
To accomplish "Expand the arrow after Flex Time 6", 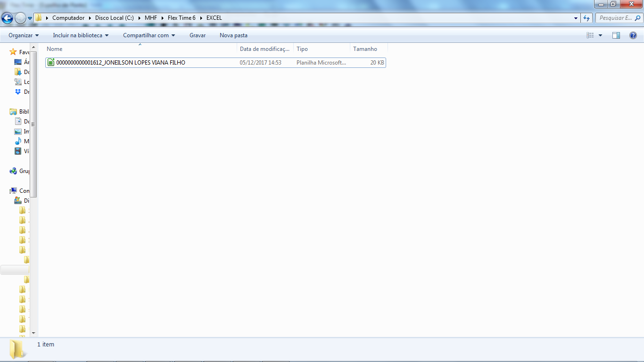I will tap(201, 18).
